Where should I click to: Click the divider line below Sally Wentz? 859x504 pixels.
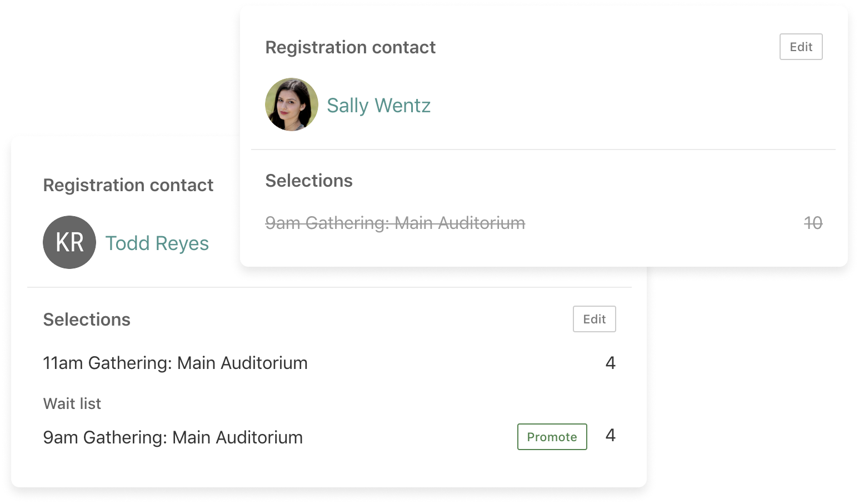[x=543, y=149]
